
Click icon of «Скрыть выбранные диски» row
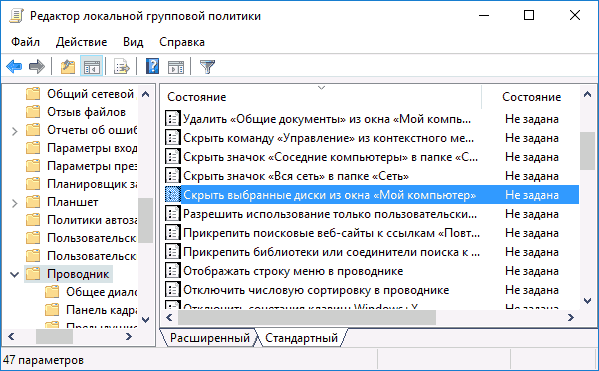[172, 195]
